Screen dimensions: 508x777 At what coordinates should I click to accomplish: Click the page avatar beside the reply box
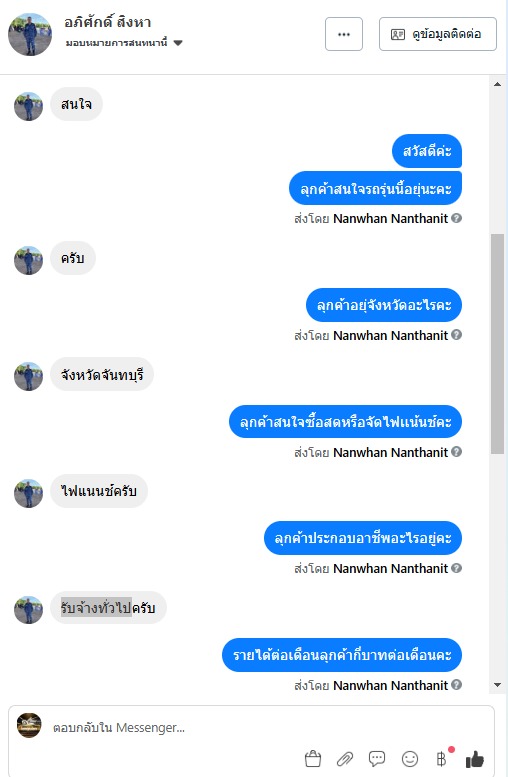[29, 725]
